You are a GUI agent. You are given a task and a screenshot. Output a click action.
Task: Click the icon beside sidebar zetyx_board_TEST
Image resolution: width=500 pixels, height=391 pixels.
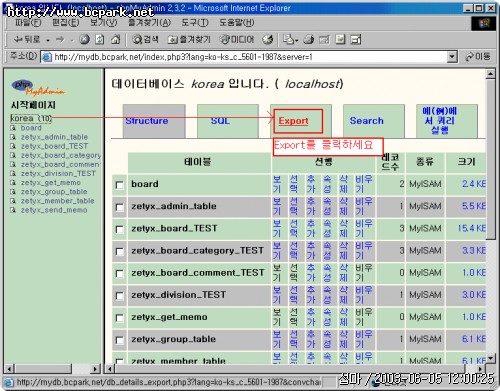13,146
